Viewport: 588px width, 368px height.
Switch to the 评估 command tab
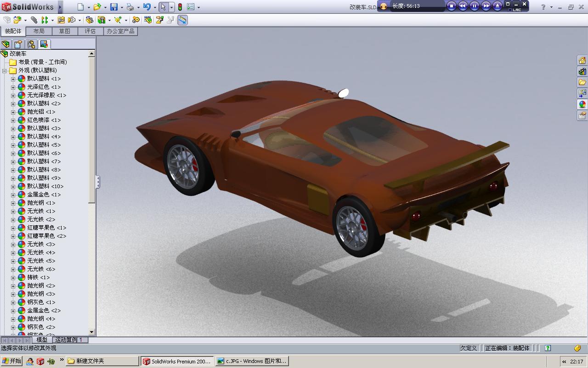(x=90, y=31)
